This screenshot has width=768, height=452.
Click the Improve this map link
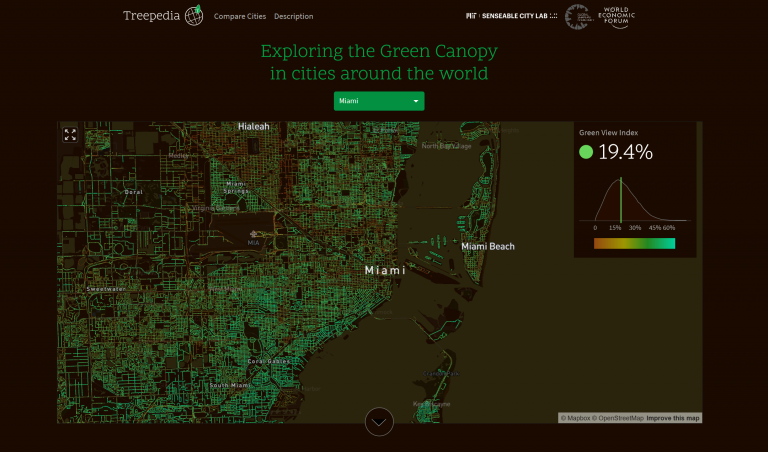[673, 417]
